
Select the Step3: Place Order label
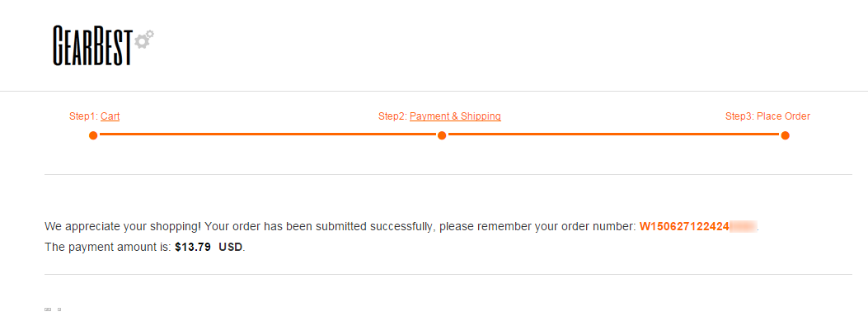coord(767,116)
